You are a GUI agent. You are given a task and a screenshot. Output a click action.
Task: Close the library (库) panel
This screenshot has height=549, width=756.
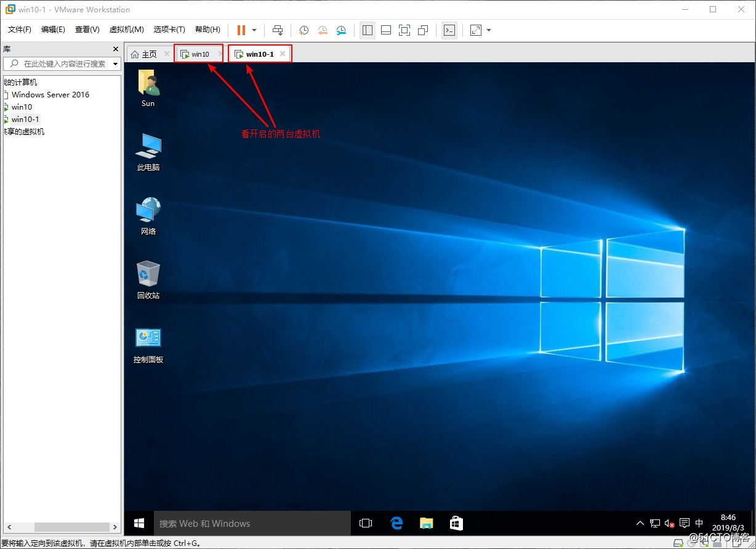(x=116, y=49)
